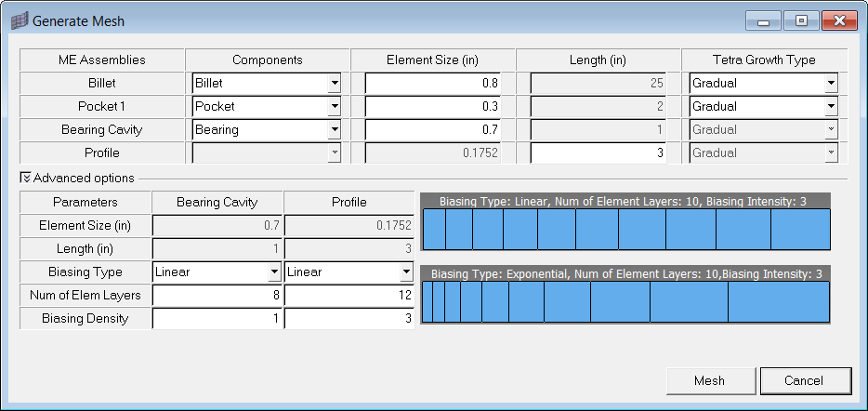Open Bearing Cavity Biasing Type dropdown
This screenshot has height=411, width=868.
[x=273, y=272]
